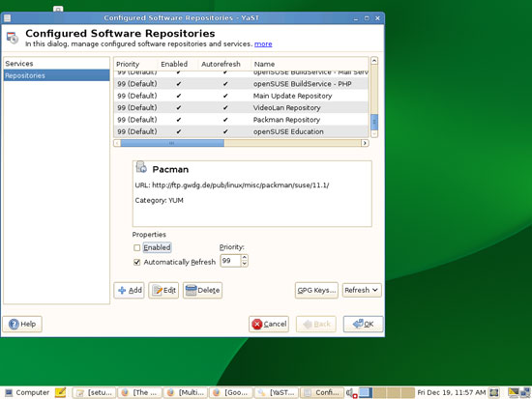
Task: Open the GPG Keys dialog
Action: tap(316, 290)
